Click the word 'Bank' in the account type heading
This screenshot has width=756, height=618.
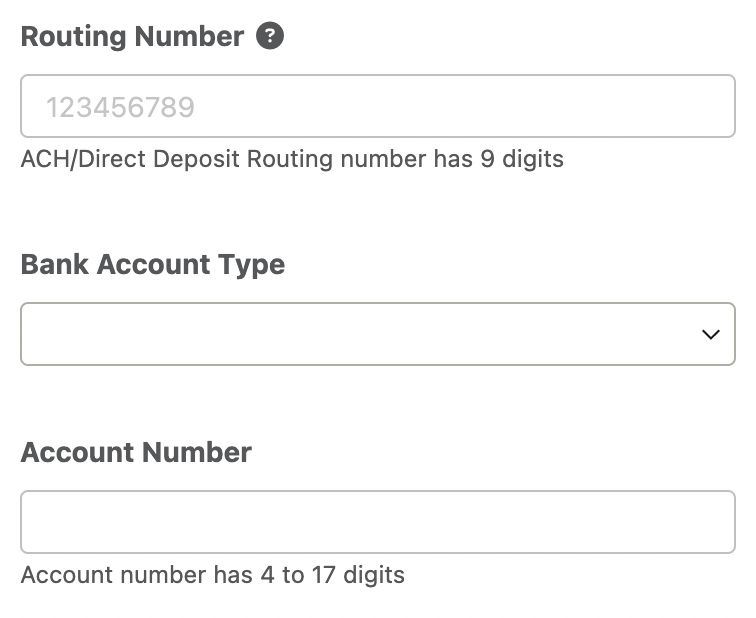pos(55,264)
